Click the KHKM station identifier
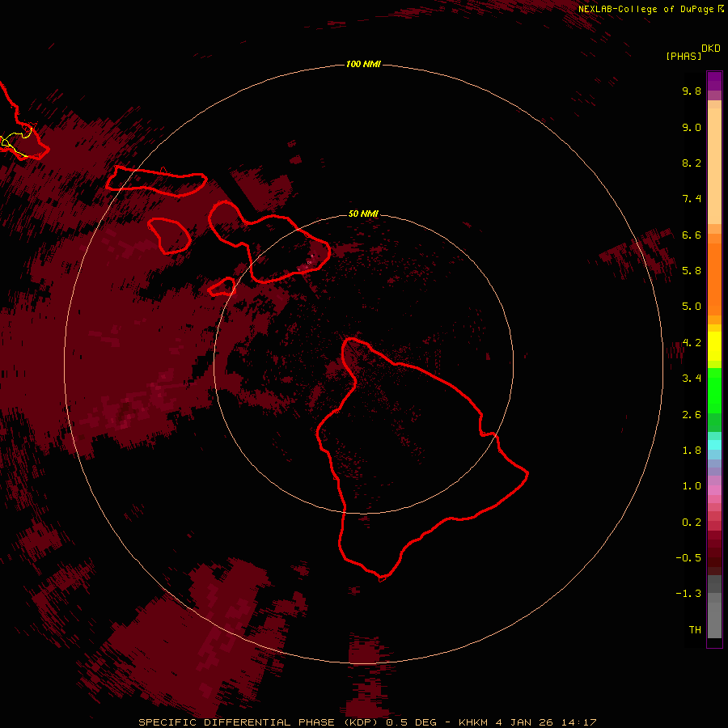This screenshot has width=728, height=728. pyautogui.click(x=474, y=722)
